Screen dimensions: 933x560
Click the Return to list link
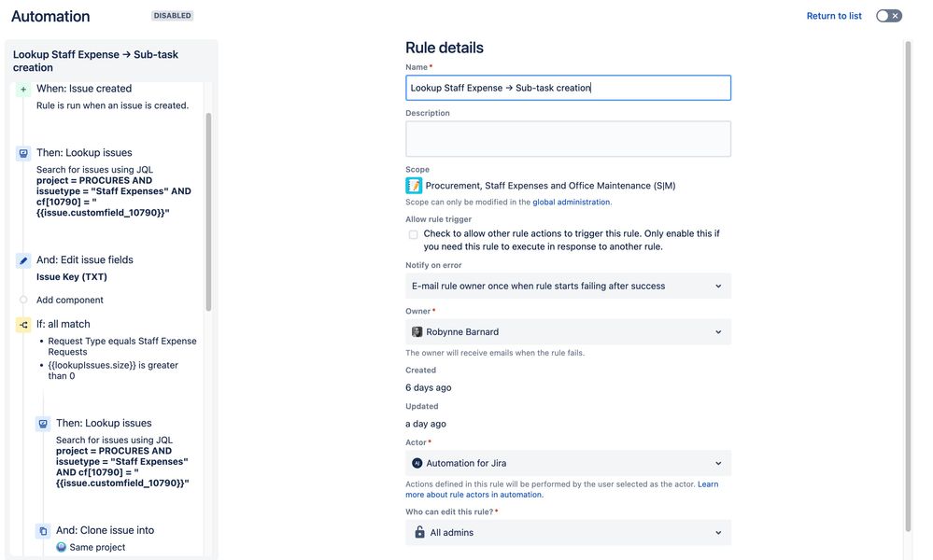[x=834, y=16]
